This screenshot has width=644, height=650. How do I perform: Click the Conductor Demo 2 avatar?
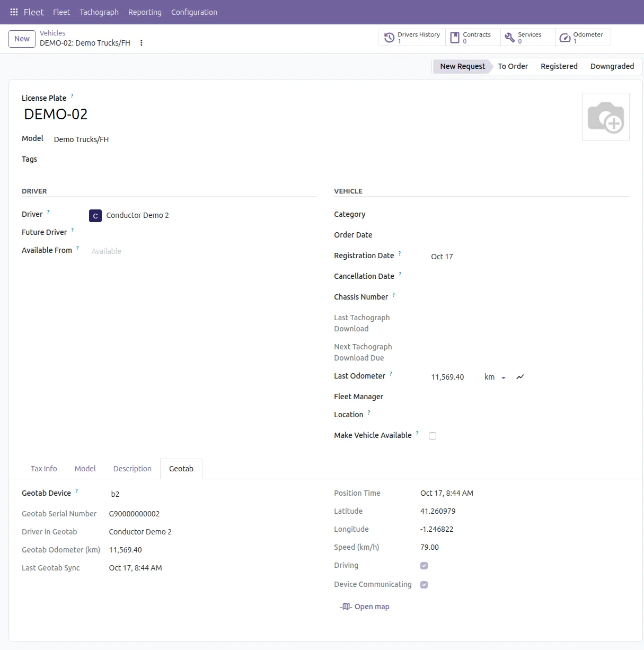[95, 216]
